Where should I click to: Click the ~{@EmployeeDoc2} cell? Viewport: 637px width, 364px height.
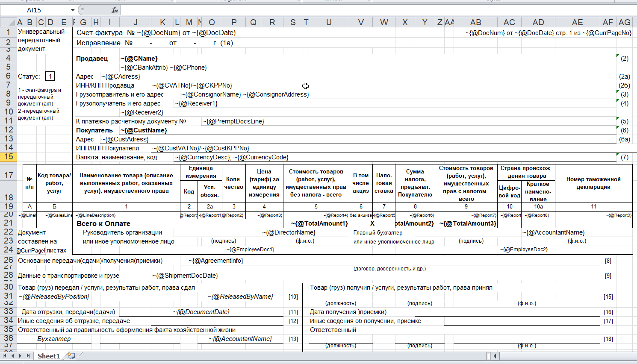(524, 250)
